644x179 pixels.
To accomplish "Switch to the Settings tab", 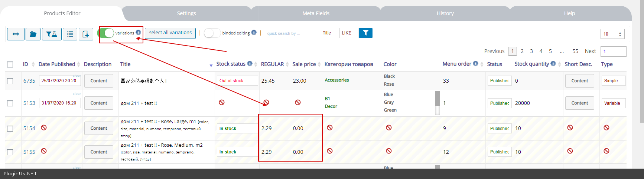I will pos(186,13).
